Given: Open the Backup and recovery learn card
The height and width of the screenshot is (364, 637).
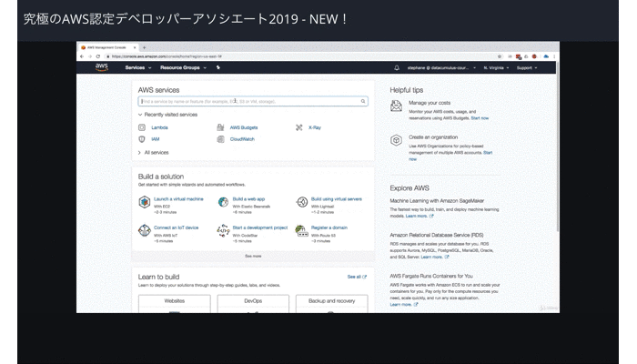Looking at the screenshot, I should pos(331,304).
